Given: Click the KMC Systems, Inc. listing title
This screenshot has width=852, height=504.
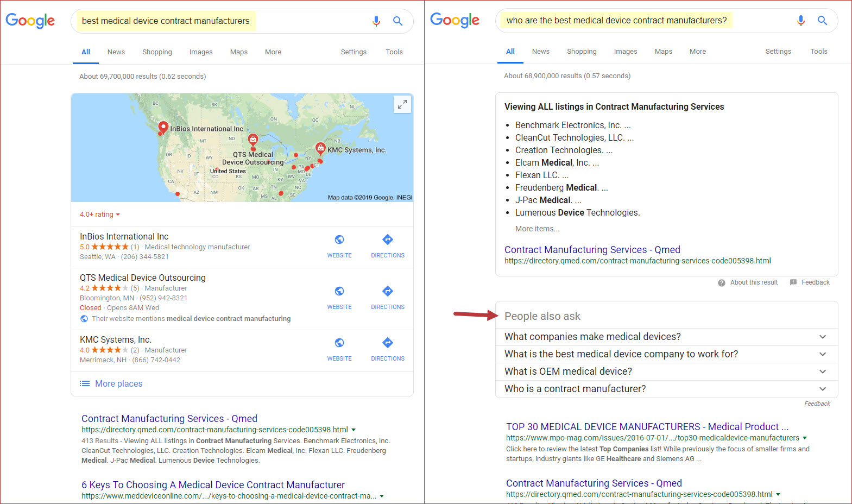Looking at the screenshot, I should 116,340.
